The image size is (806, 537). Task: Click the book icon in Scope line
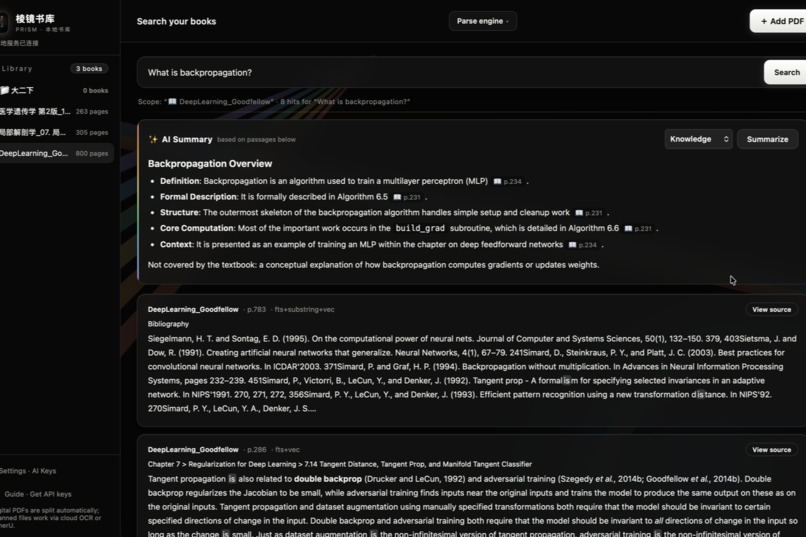point(172,102)
